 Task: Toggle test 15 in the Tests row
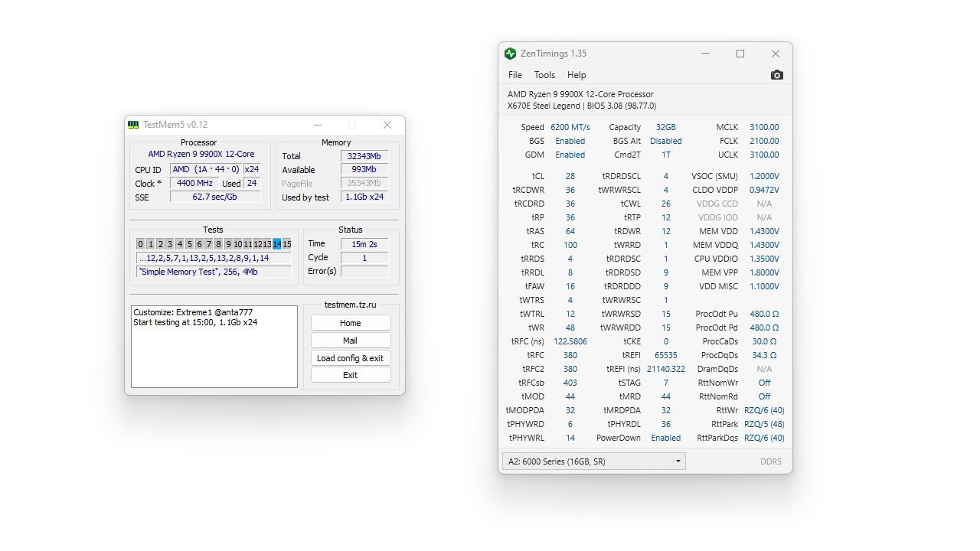tap(286, 243)
